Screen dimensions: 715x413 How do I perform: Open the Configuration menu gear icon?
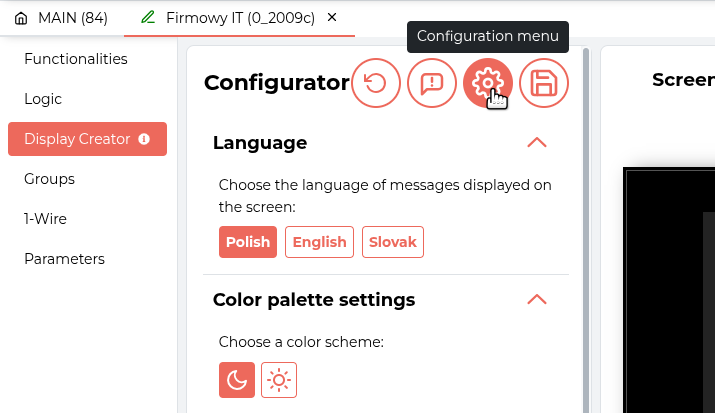click(488, 83)
